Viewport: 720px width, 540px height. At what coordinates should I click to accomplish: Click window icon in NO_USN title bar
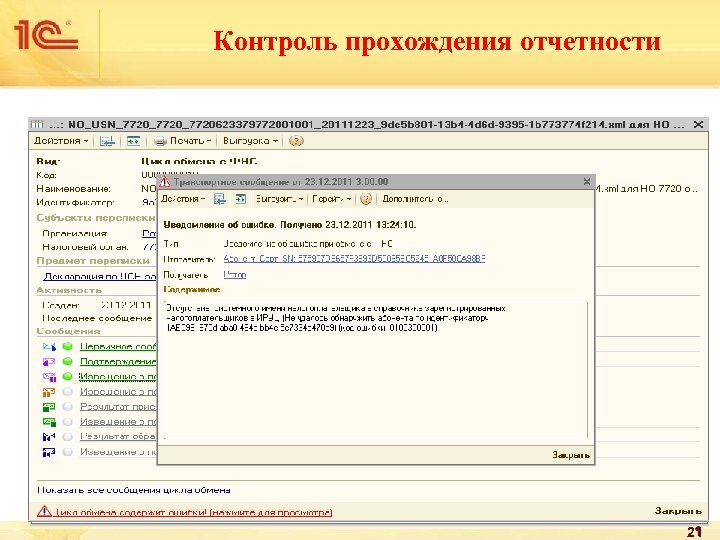click(37, 124)
